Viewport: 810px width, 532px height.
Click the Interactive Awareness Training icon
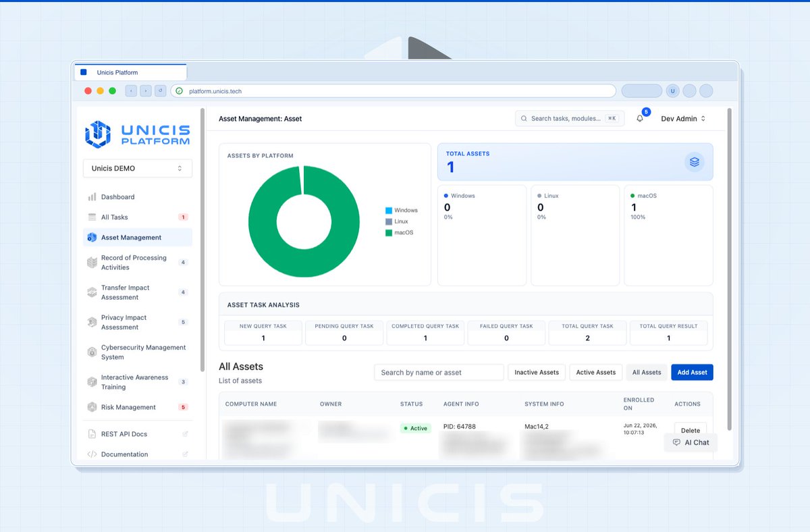pyautogui.click(x=92, y=382)
